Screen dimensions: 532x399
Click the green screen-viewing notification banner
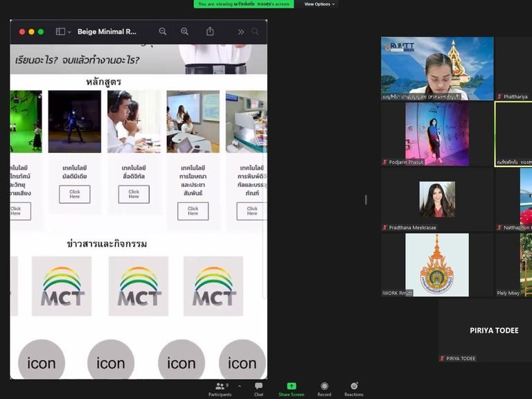[244, 4]
